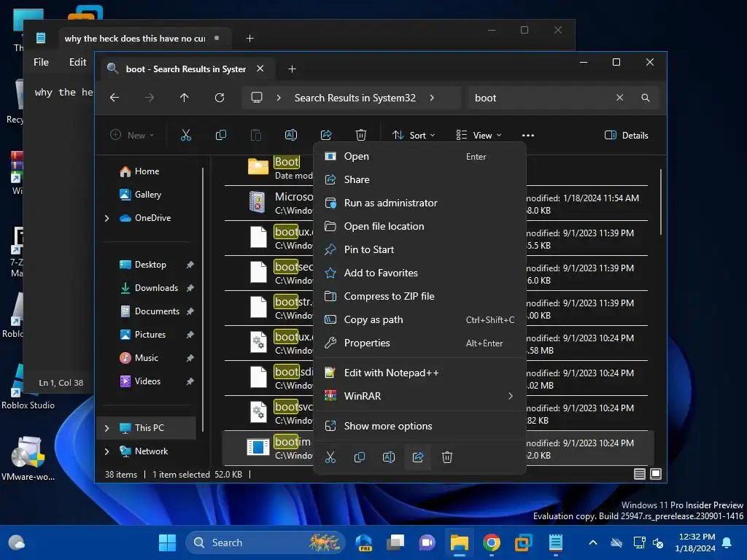
Task: Select Compress to ZIP file
Action: [x=419, y=297]
